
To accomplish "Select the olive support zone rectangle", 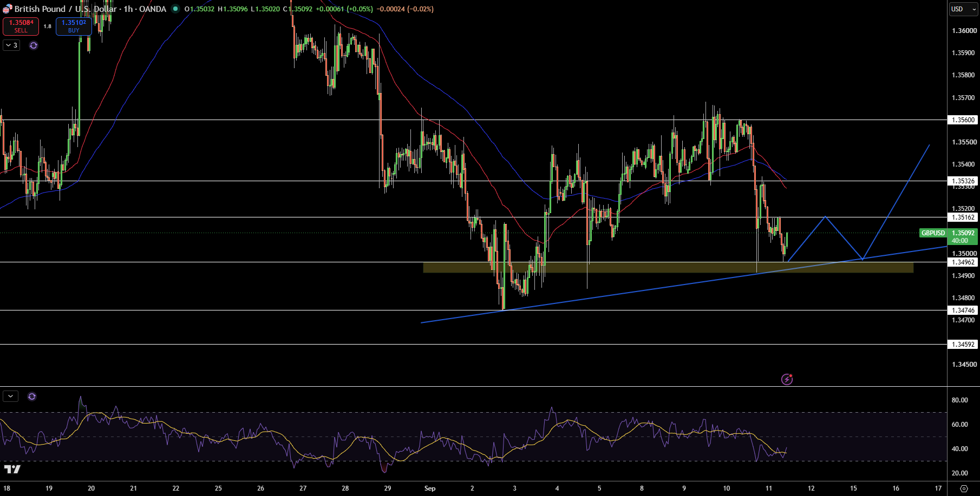I will 668,267.
